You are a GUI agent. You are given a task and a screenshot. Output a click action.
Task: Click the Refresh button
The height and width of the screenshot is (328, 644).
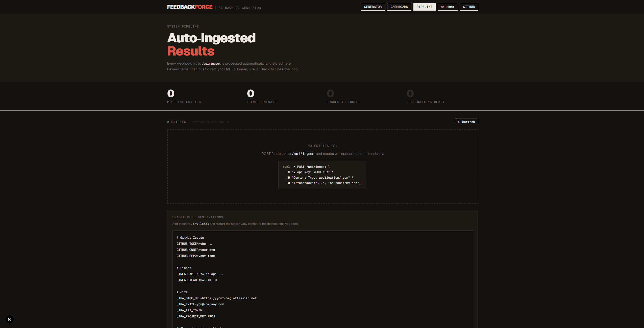pyautogui.click(x=467, y=122)
